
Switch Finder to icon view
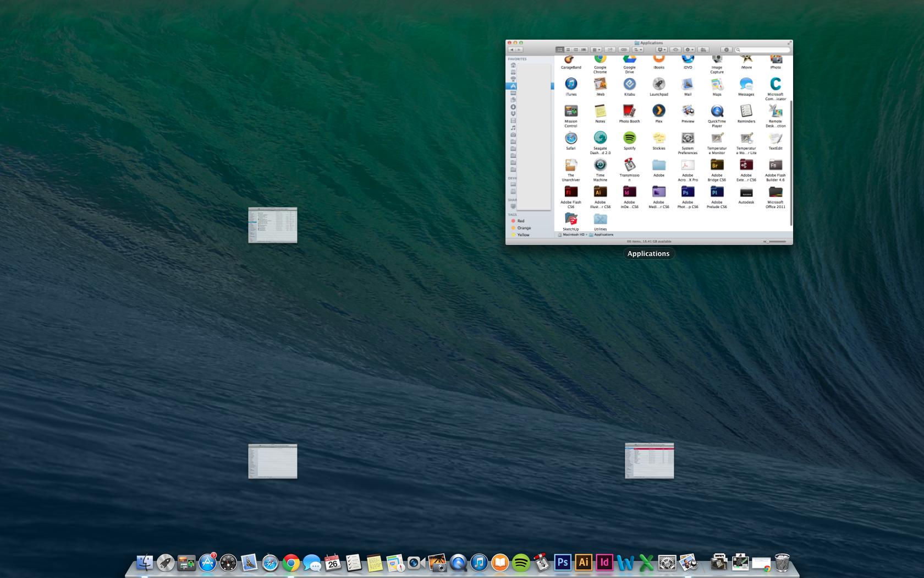point(560,50)
